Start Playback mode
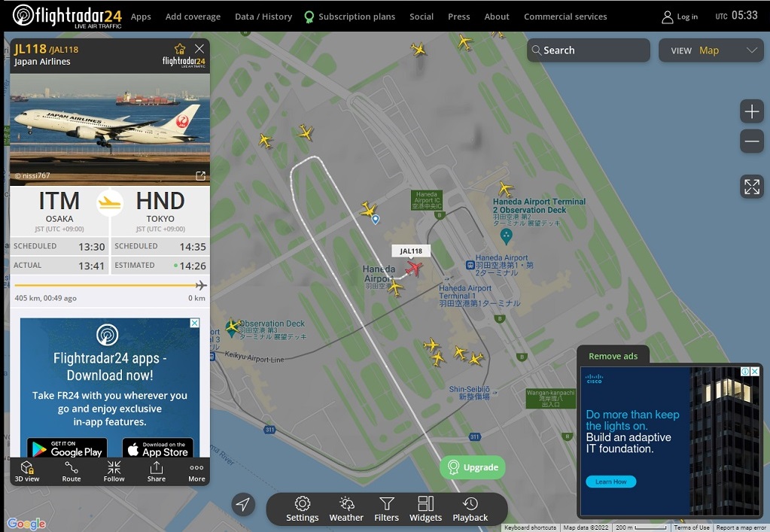The height and width of the screenshot is (532, 770). tap(470, 509)
